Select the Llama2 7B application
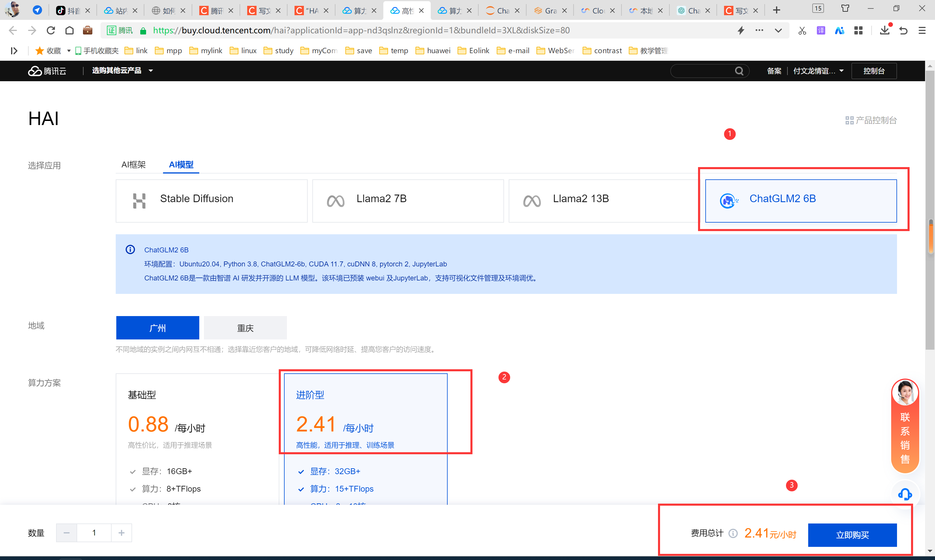This screenshot has height=560, width=935. (408, 201)
